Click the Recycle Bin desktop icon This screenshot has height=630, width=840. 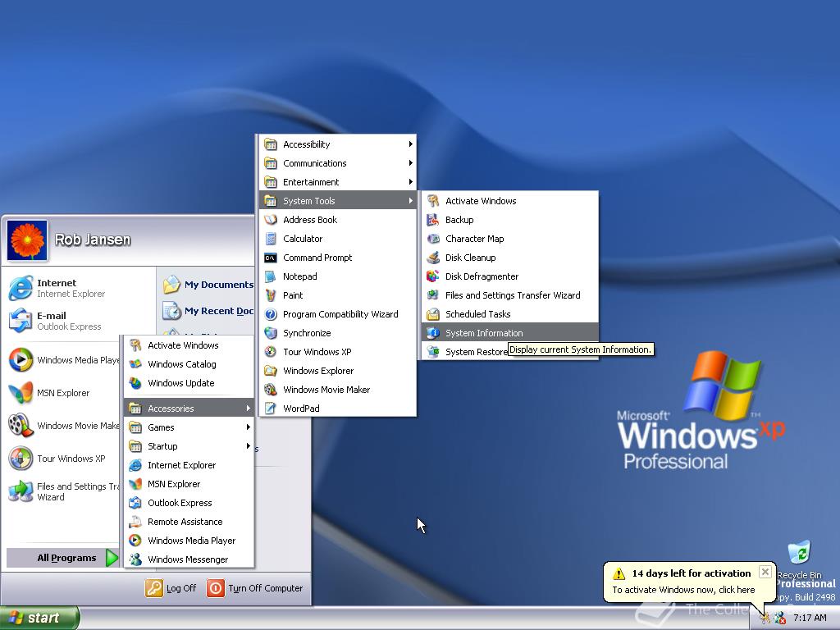pos(799,554)
